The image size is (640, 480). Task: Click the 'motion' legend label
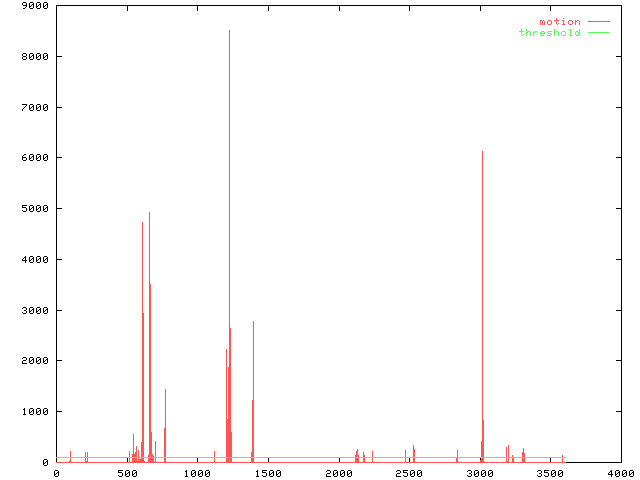click(x=559, y=21)
